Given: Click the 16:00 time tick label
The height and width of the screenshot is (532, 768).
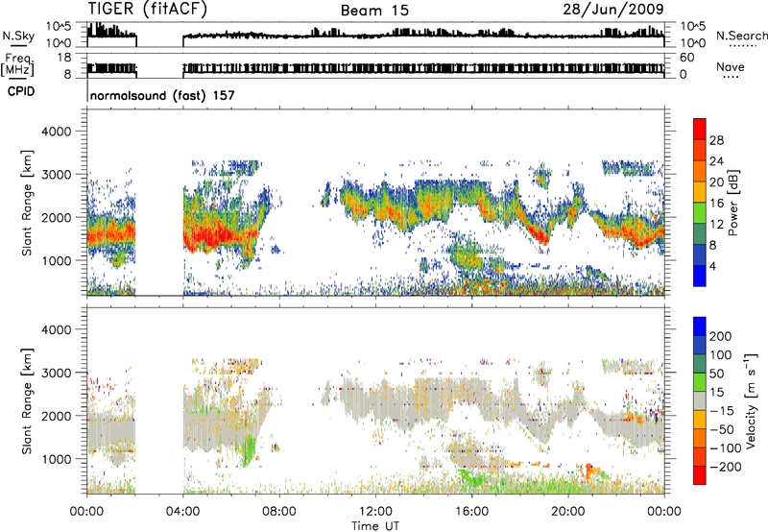Looking at the screenshot, I should pos(471,511).
